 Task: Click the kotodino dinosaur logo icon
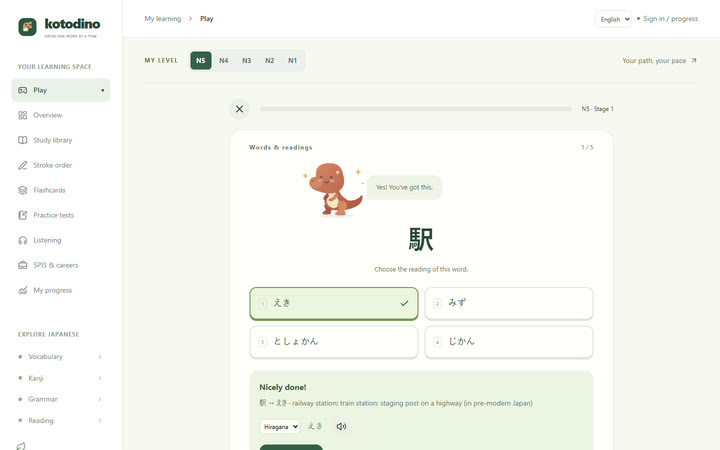pos(27,27)
